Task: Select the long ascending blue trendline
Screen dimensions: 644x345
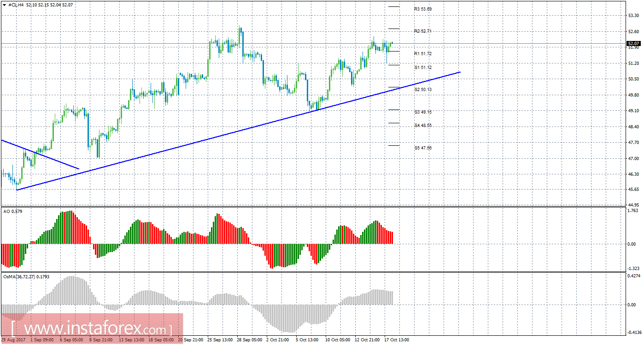Action: pos(238,131)
